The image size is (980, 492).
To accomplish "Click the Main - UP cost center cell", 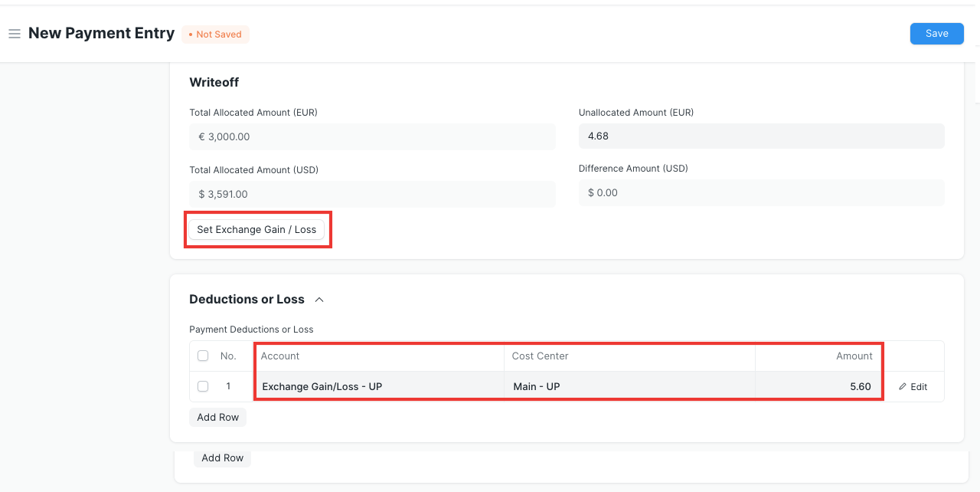I will (x=629, y=386).
